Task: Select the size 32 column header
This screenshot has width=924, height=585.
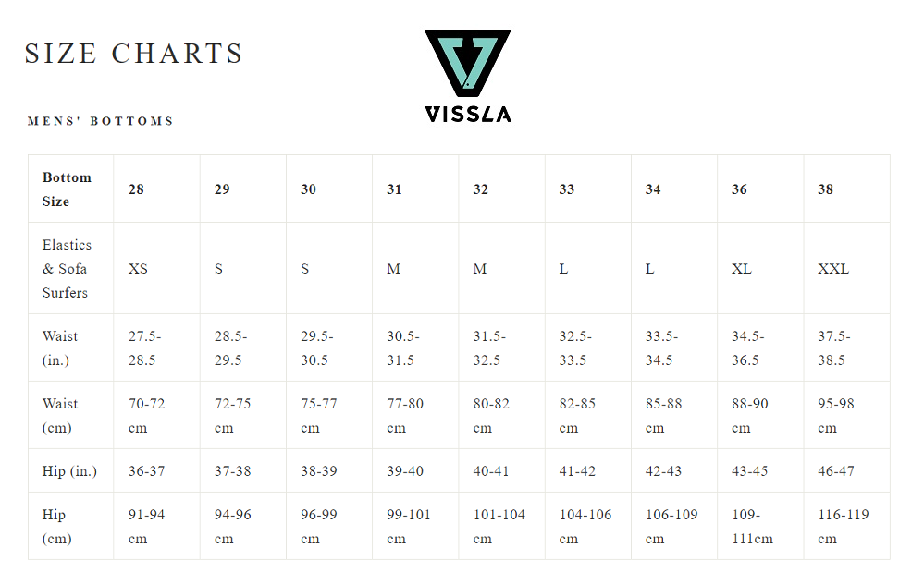Action: [480, 189]
